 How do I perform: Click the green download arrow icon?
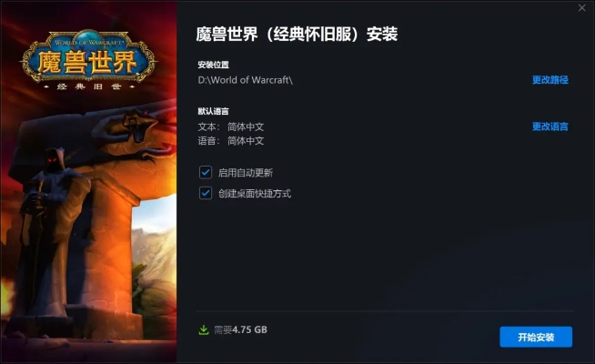click(204, 329)
